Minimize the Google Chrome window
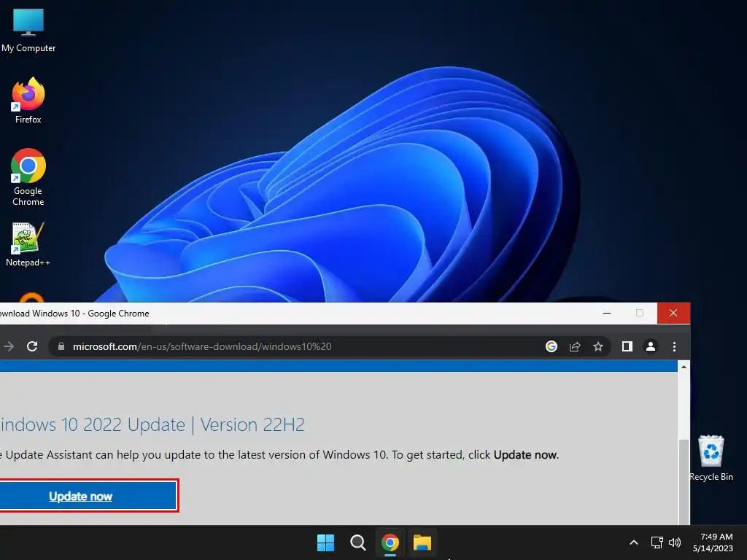The image size is (747, 560). click(607, 313)
